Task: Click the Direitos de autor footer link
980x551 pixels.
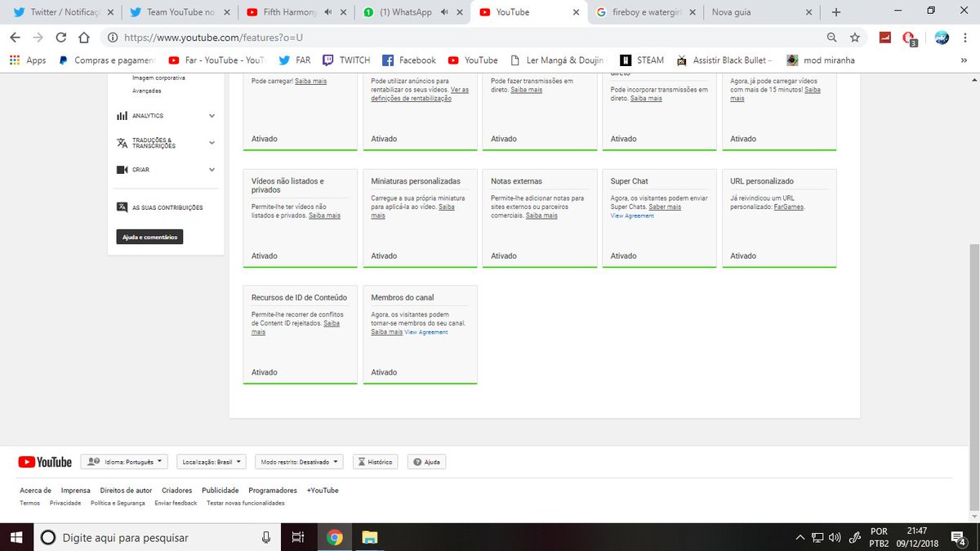Action: coord(126,491)
